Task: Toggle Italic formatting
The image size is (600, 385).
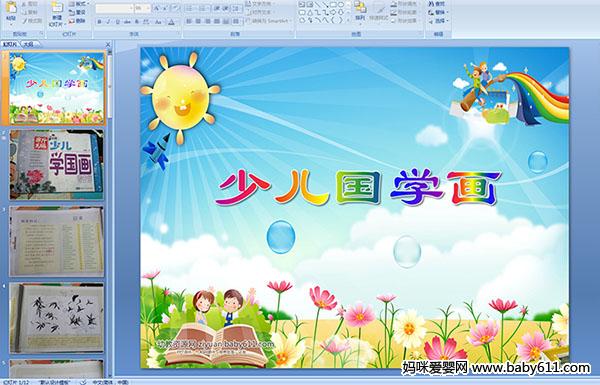Action: coord(108,22)
